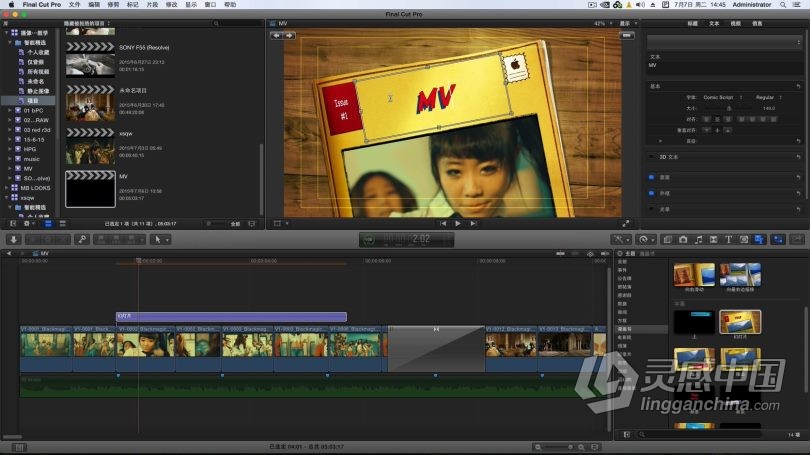Expand the 01 bPC event

coord(10,111)
